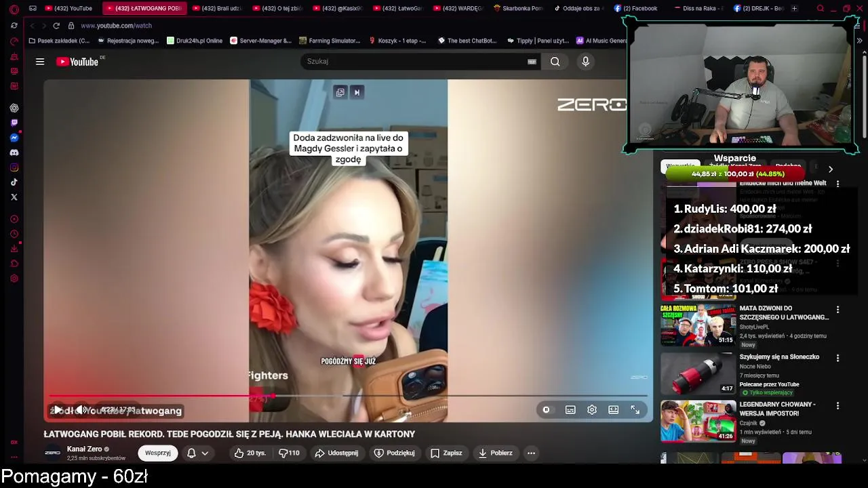Click the Udostępnij share button
The image size is (868, 488).
336,453
